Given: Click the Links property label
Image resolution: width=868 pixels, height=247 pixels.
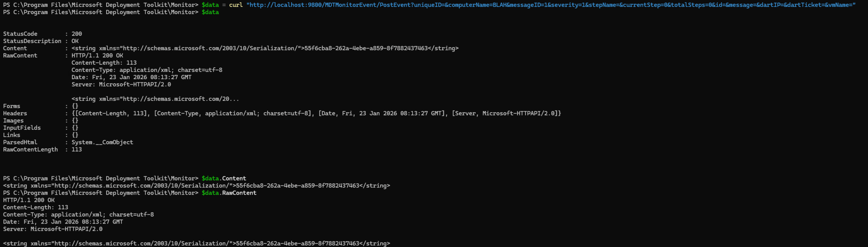Looking at the screenshot, I should 11,135.
